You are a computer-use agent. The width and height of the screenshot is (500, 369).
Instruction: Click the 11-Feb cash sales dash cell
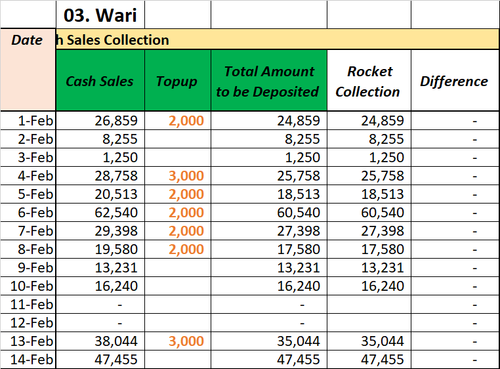pyautogui.click(x=100, y=304)
